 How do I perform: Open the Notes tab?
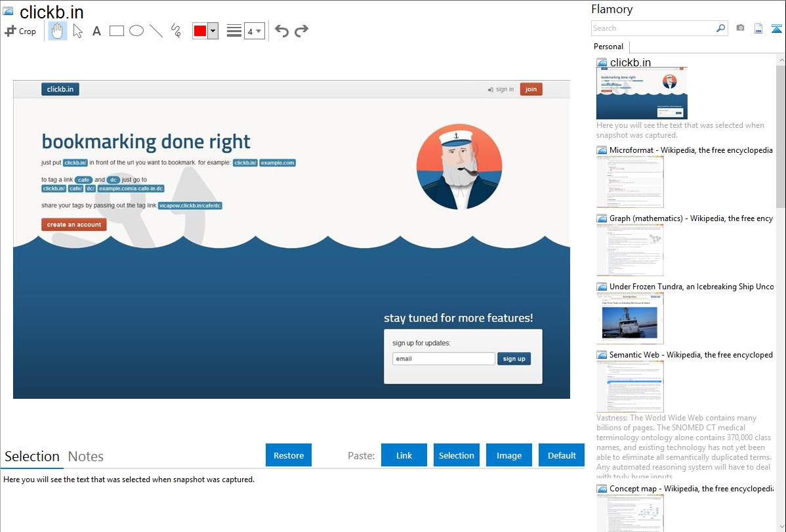pos(86,457)
